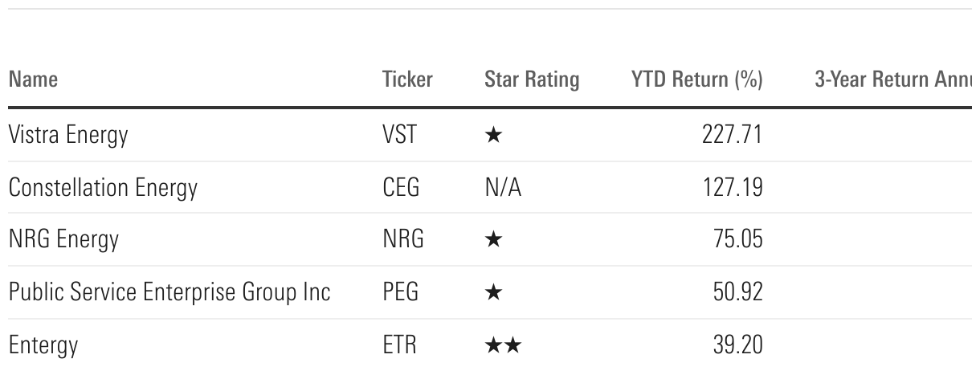Click the NRG Energy star rating icon

pyautogui.click(x=493, y=240)
